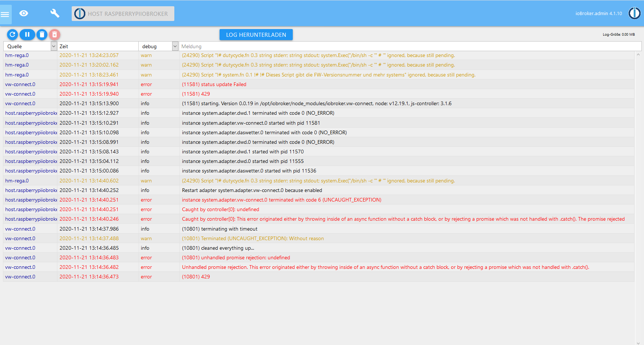The image size is (644, 345).
Task: Click 'Caught by controller[0]: undefined' message
Action: (221, 209)
